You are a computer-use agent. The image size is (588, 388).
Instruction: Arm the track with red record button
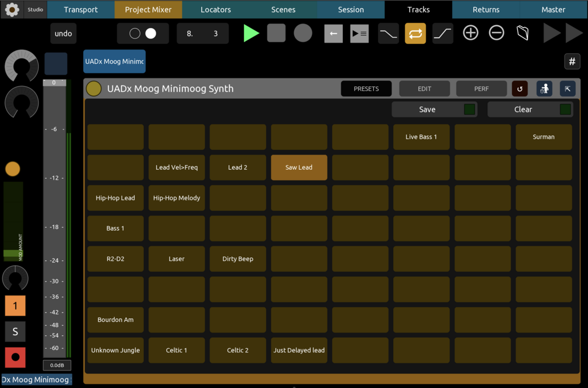(x=15, y=357)
